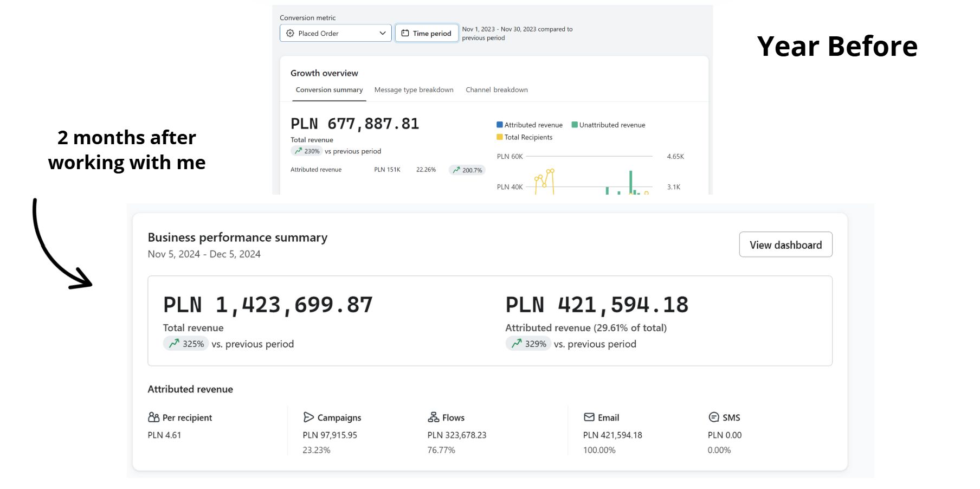
Task: Select the Conversion summary tab
Action: [x=329, y=90]
